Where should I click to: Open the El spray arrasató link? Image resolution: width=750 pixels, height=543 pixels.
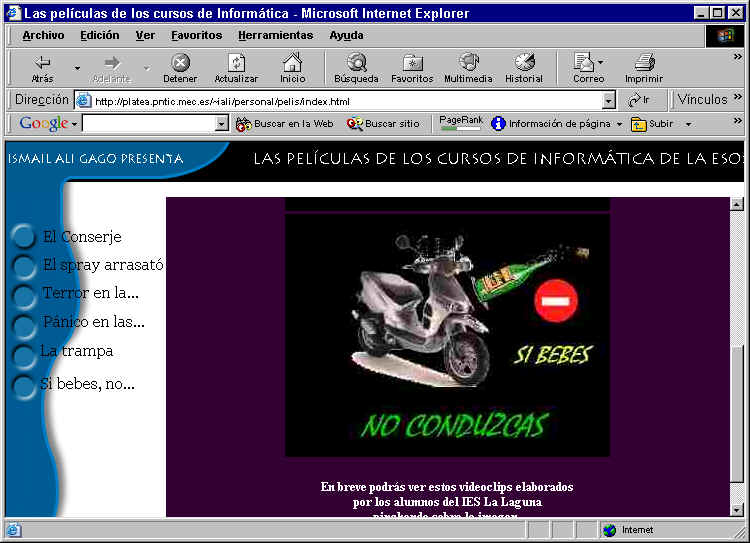103,265
